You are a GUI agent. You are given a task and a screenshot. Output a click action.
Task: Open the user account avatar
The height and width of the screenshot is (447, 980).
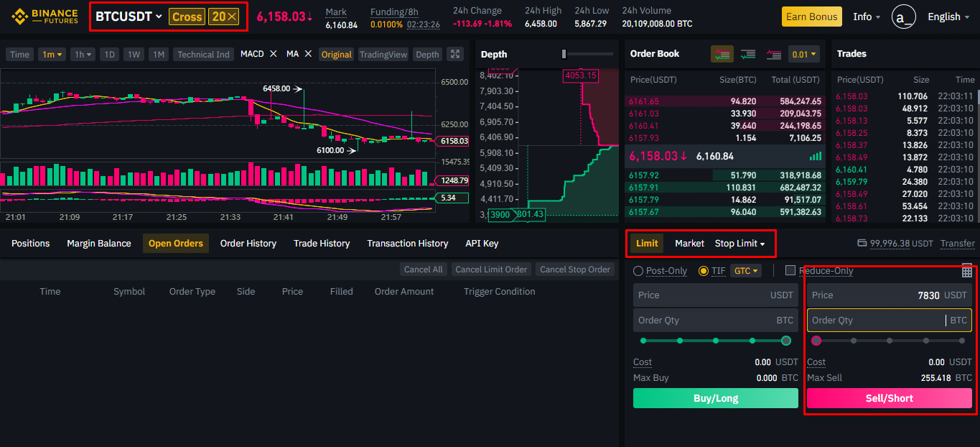click(x=903, y=17)
